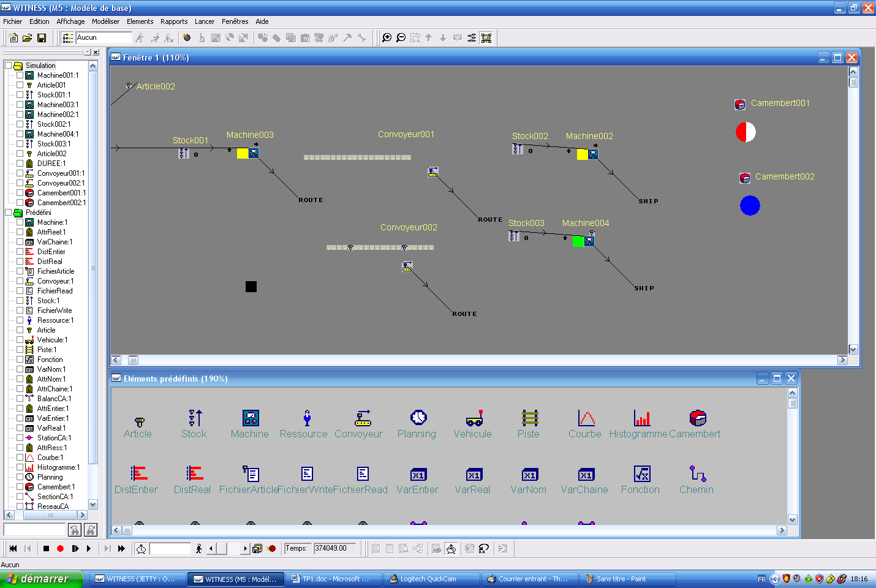Open the Rapports menu
The width and height of the screenshot is (876, 588).
click(174, 21)
